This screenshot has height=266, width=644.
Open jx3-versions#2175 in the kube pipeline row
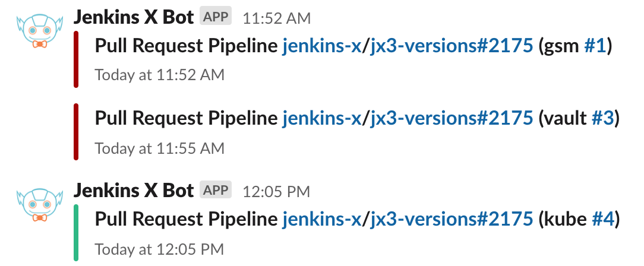point(452,220)
